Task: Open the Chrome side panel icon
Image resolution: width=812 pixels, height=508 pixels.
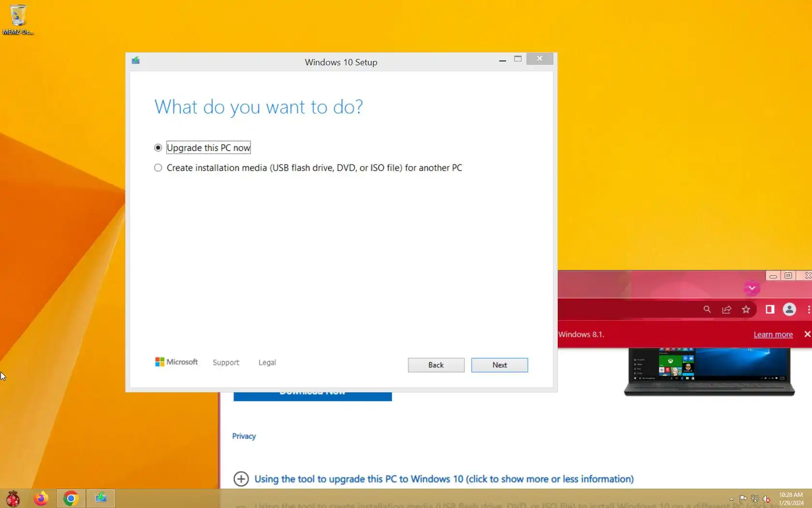Action: [770, 309]
